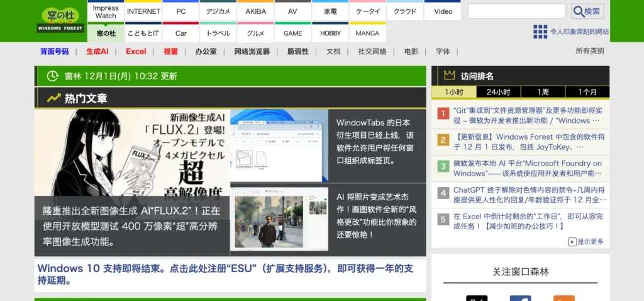Image resolution: width=644 pixels, height=301 pixels.
Task: Open the 文档 category link
Action: (x=333, y=52)
